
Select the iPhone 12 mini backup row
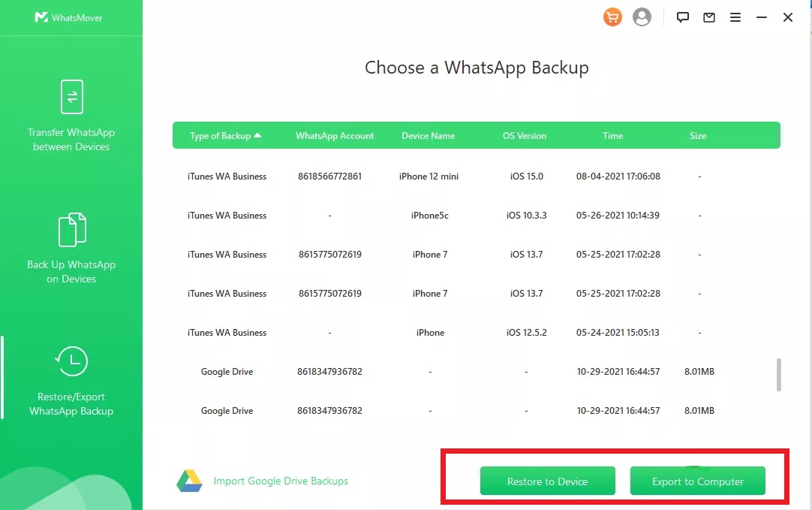tap(429, 177)
